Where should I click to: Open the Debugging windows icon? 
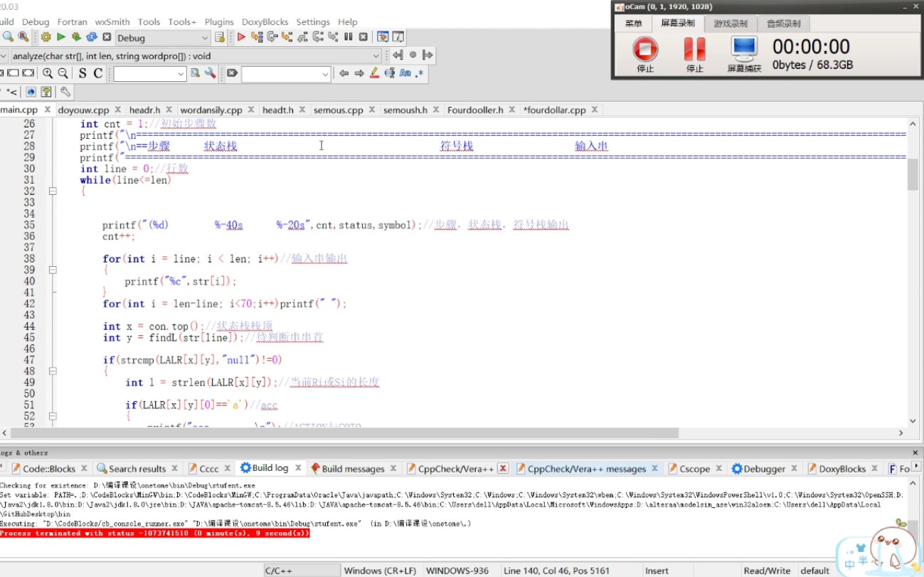pos(382,37)
